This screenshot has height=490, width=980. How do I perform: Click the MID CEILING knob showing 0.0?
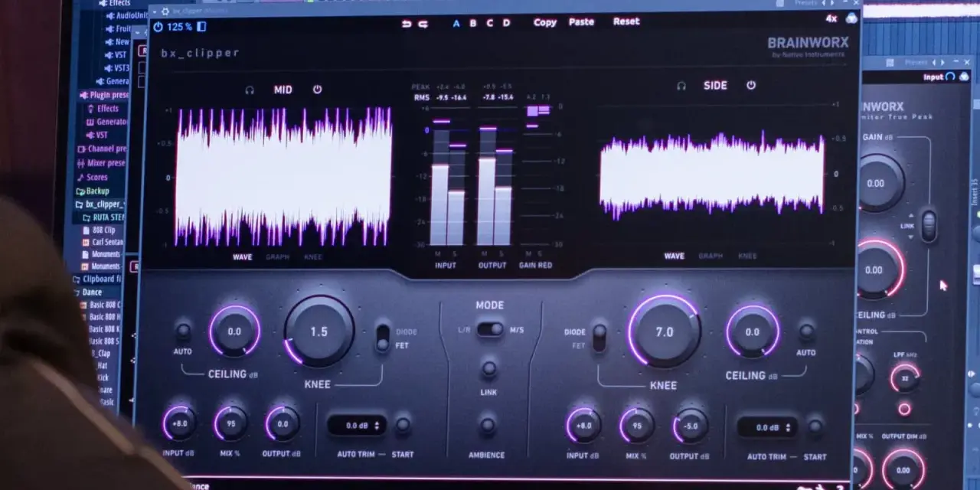234,332
